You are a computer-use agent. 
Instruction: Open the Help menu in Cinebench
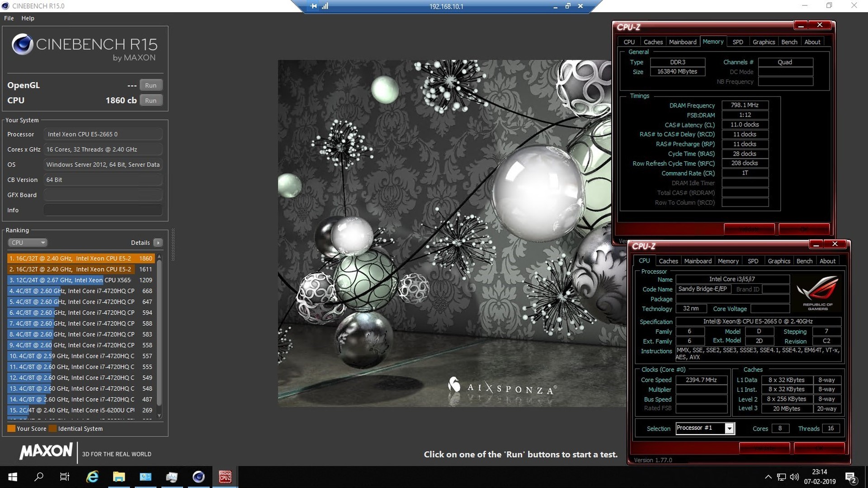coord(28,18)
